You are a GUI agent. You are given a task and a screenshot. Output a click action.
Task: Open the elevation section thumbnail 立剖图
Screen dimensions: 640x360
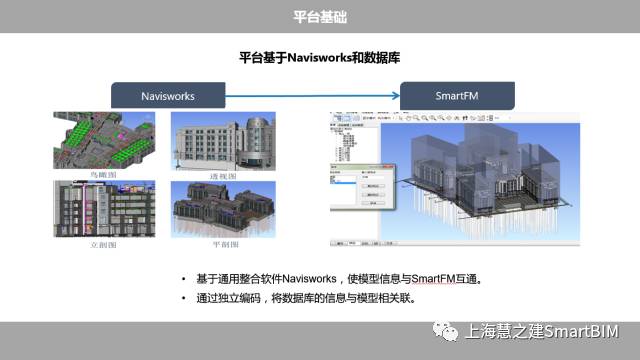pos(104,209)
